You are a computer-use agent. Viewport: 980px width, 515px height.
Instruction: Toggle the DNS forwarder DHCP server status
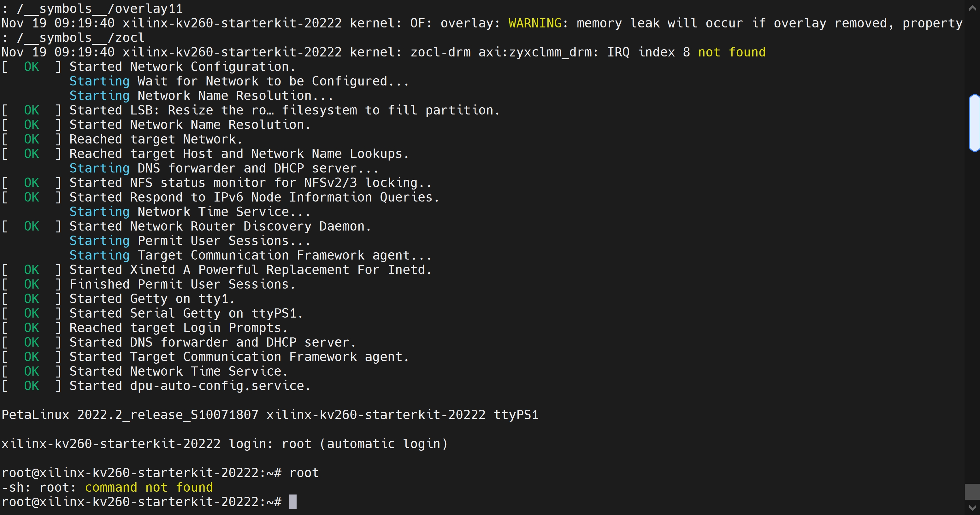pyautogui.click(x=31, y=342)
